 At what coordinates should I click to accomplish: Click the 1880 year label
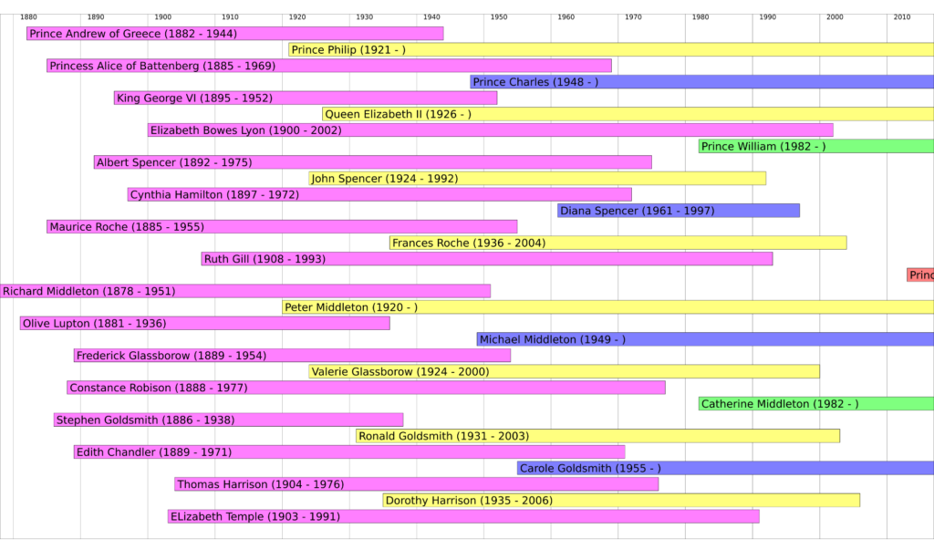pos(28,17)
